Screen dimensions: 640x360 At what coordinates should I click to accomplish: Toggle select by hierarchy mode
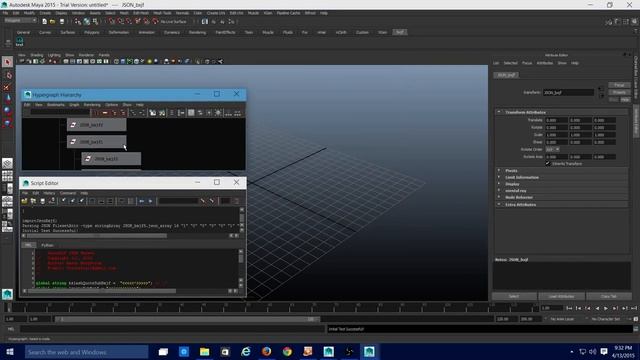[x=77, y=21]
